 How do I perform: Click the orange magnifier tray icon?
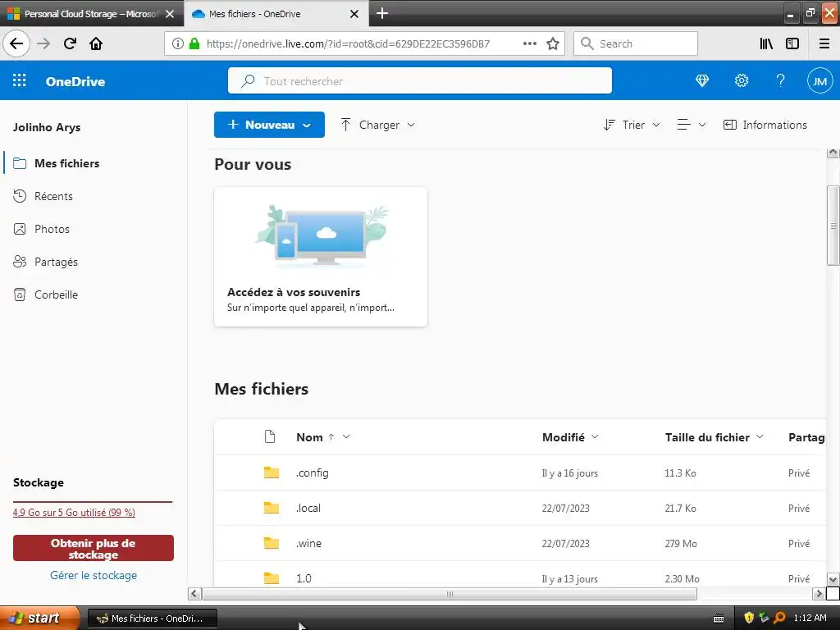tap(780, 618)
